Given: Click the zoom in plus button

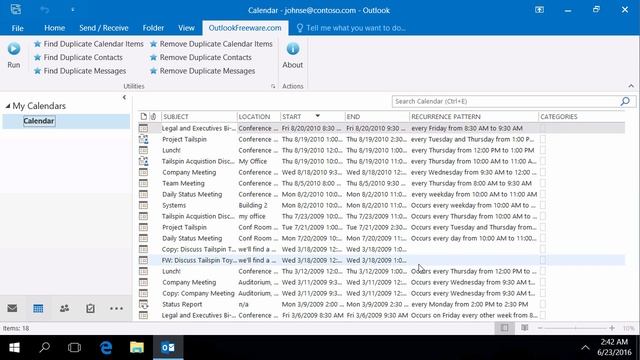Looking at the screenshot, I should [612, 328].
